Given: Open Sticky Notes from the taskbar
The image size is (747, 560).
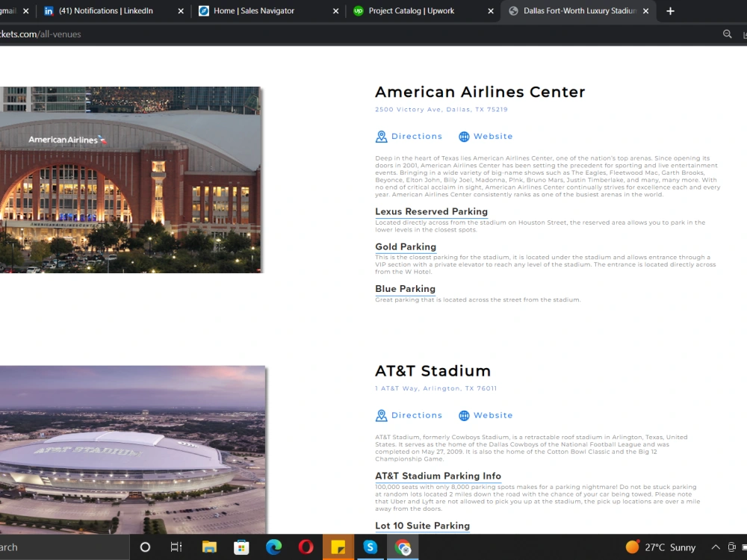Looking at the screenshot, I should (338, 547).
